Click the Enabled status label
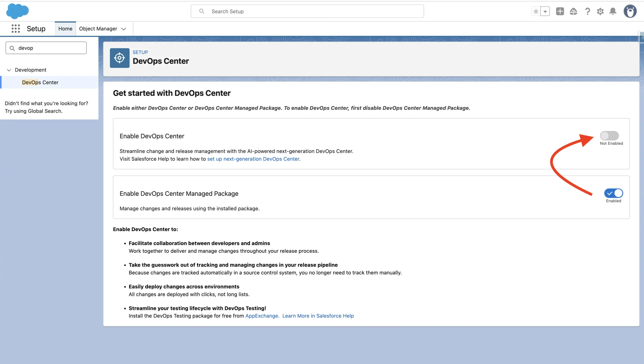 point(613,201)
